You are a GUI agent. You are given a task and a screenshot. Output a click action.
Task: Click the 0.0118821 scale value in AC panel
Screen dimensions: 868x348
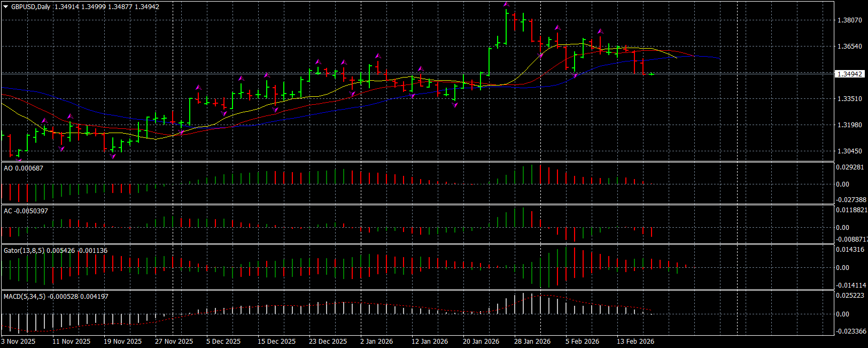(x=851, y=210)
